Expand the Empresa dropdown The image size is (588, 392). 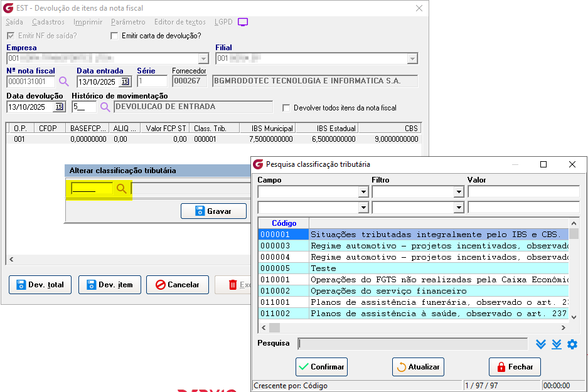[203, 59]
